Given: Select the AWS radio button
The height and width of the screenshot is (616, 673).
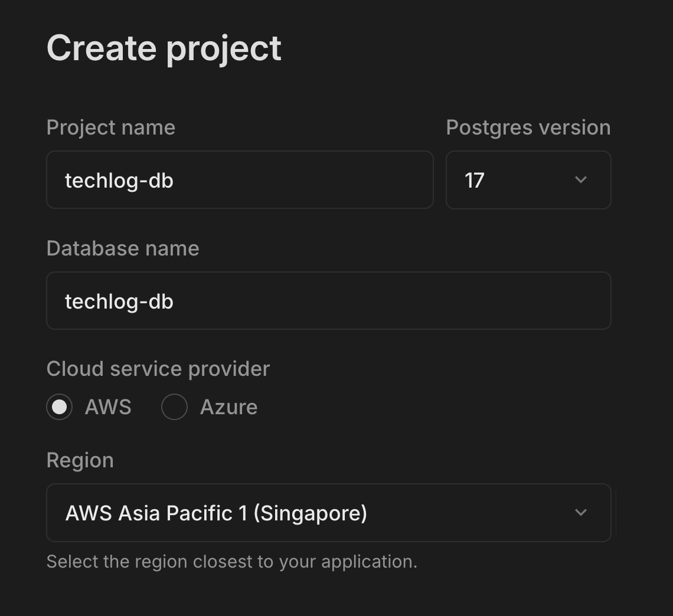Looking at the screenshot, I should point(60,407).
